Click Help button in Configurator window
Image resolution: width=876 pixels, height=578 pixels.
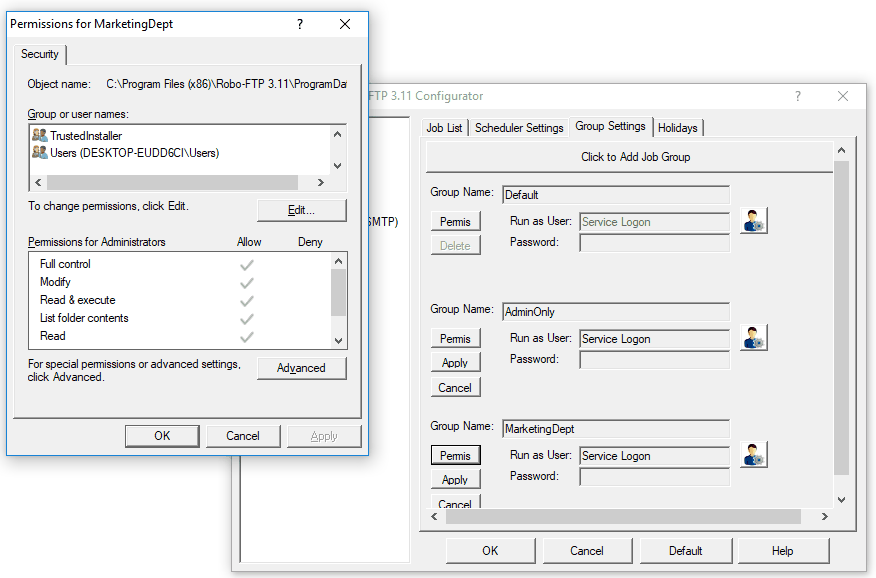783,551
